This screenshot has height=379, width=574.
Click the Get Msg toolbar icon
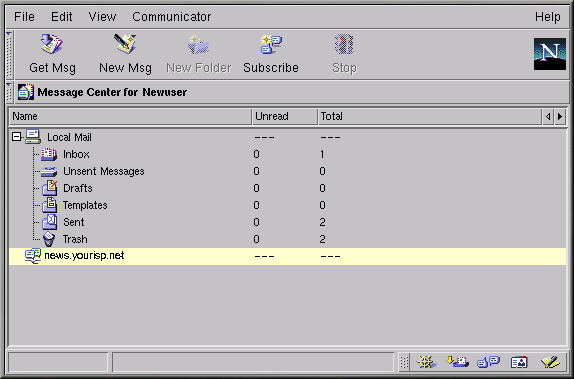coord(52,45)
